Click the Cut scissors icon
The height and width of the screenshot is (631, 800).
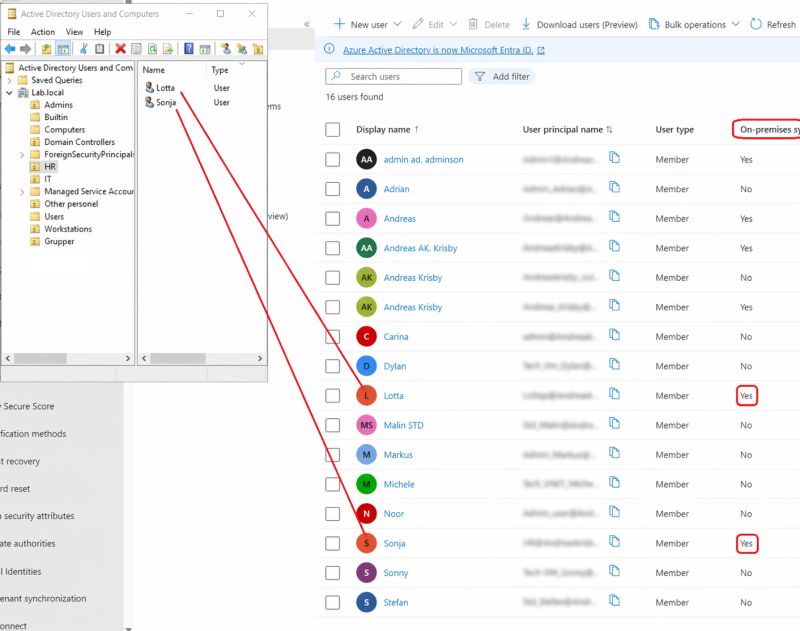click(x=84, y=49)
